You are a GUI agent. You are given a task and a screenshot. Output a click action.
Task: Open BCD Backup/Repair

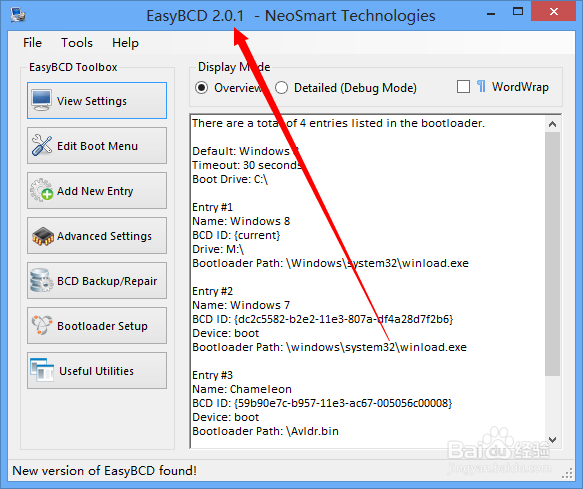(97, 280)
